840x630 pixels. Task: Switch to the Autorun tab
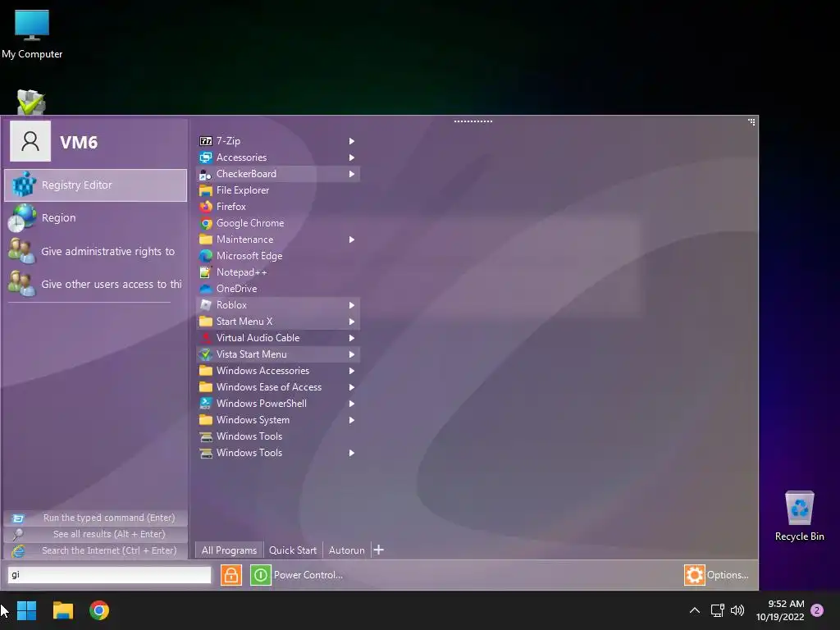(347, 550)
